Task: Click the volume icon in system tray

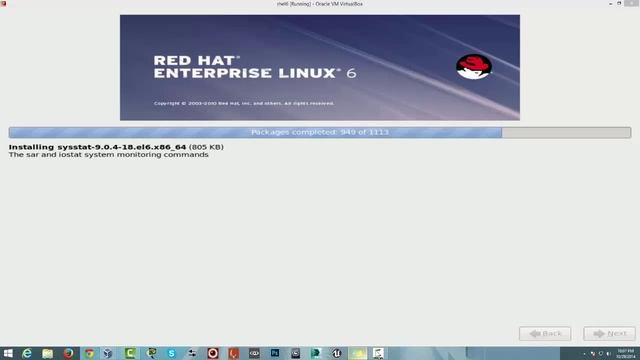Action: click(608, 353)
